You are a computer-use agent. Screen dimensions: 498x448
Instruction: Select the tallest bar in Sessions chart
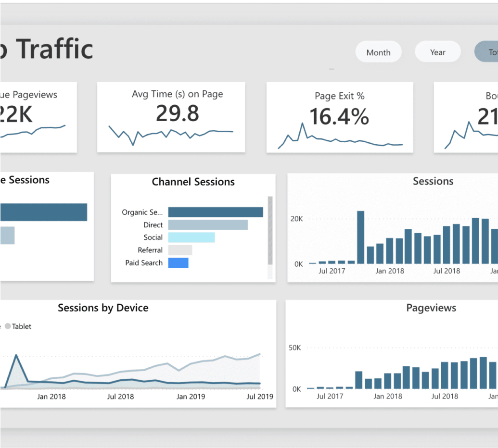coord(360,237)
